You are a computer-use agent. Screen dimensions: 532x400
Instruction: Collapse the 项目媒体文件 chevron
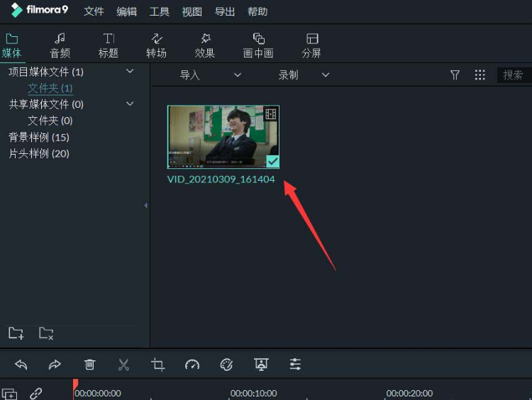tap(130, 71)
